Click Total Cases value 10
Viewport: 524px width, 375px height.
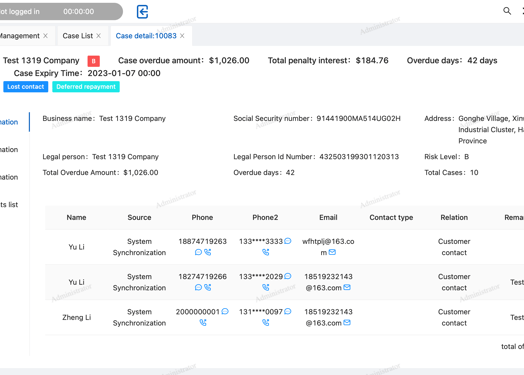[474, 172]
